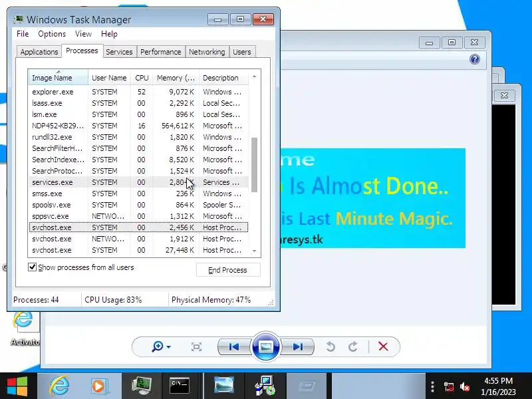Click the Physical Memory: 47% status entry

pyautogui.click(x=211, y=300)
